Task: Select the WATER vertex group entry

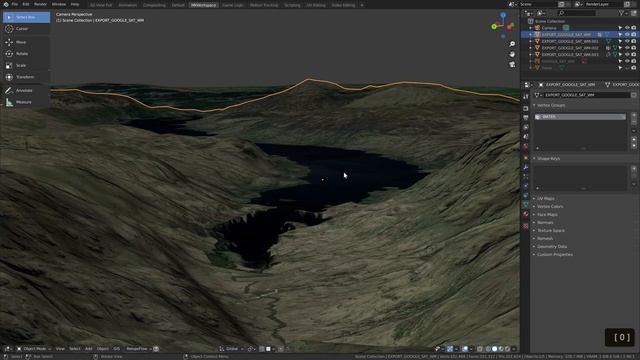Action: [580, 117]
